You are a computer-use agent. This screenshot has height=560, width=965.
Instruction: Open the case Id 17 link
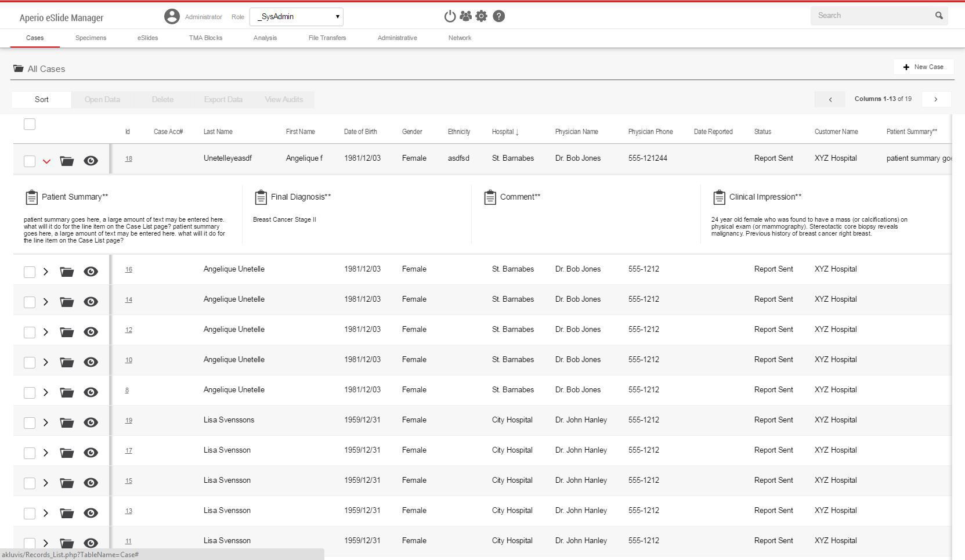click(x=128, y=450)
